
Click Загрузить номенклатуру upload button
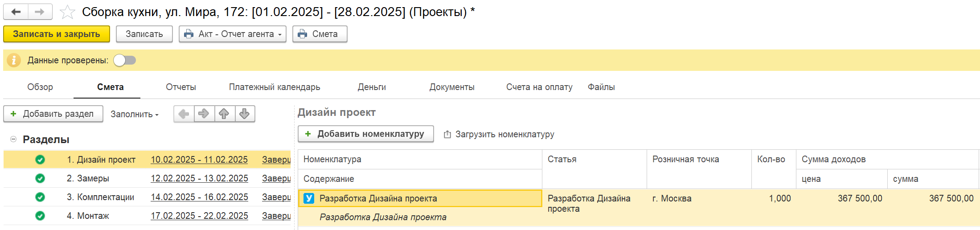point(499,134)
